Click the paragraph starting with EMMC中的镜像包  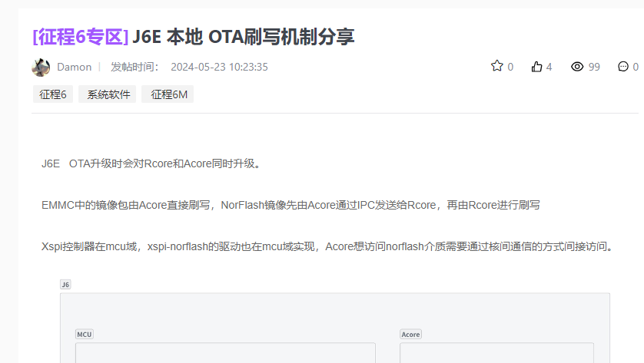(290, 205)
